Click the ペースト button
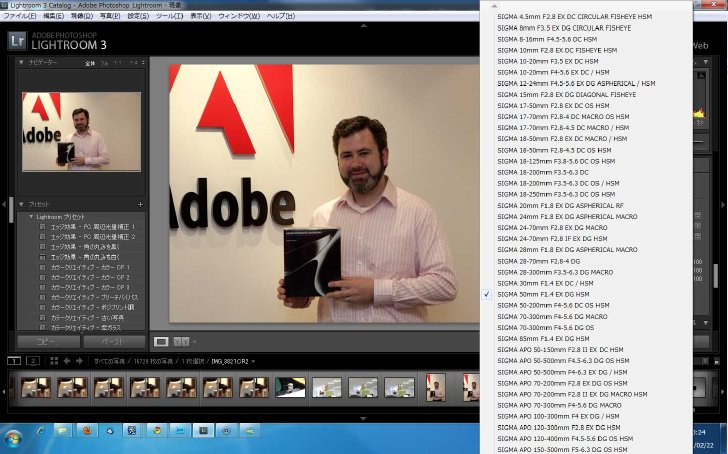728x454 pixels. click(114, 342)
